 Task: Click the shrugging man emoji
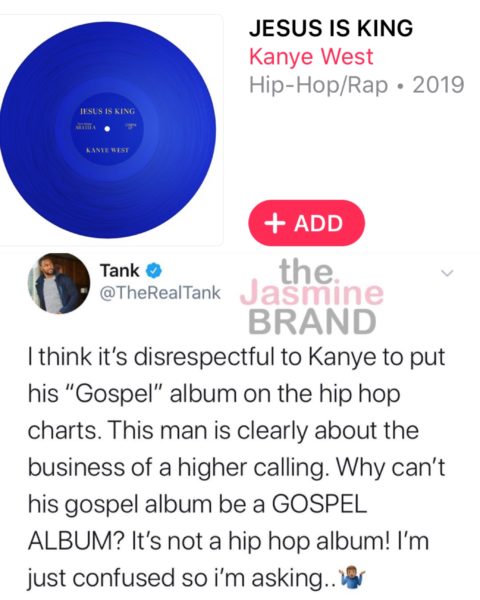(352, 577)
